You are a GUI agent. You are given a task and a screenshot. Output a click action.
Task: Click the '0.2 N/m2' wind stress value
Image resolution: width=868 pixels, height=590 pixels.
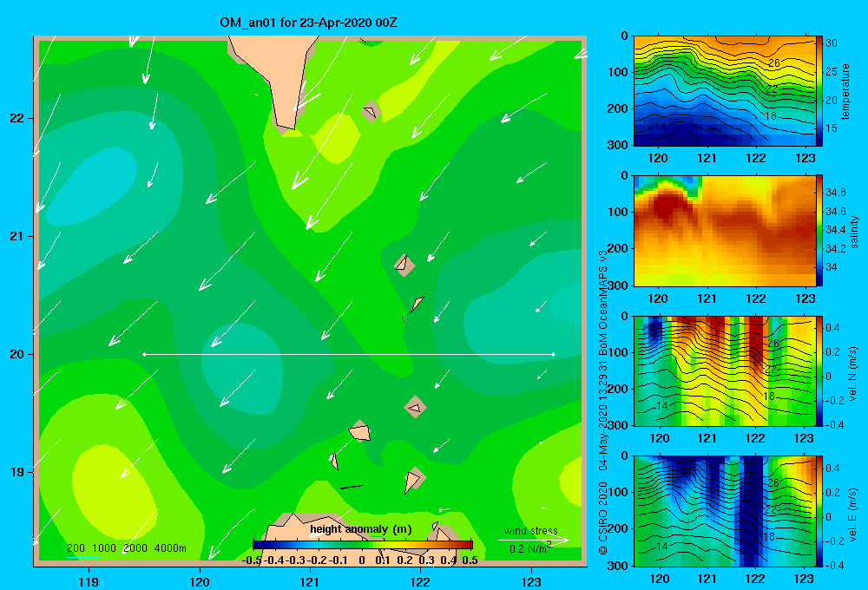tap(530, 548)
